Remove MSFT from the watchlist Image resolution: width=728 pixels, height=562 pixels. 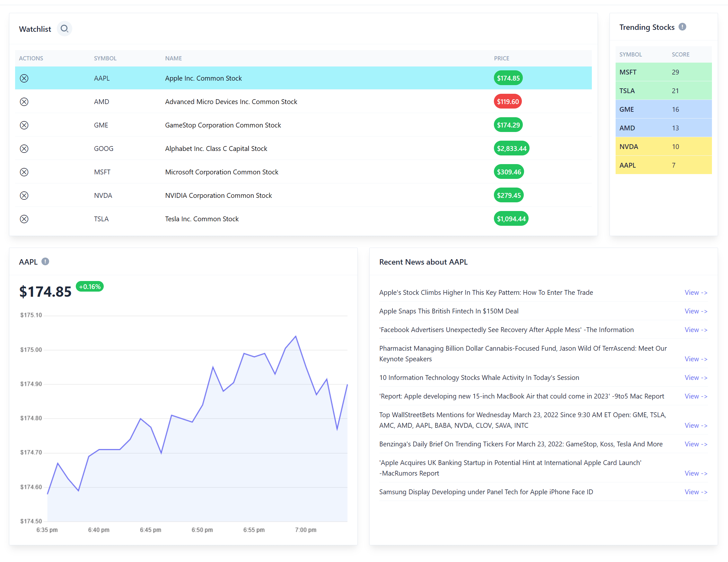[x=24, y=172]
